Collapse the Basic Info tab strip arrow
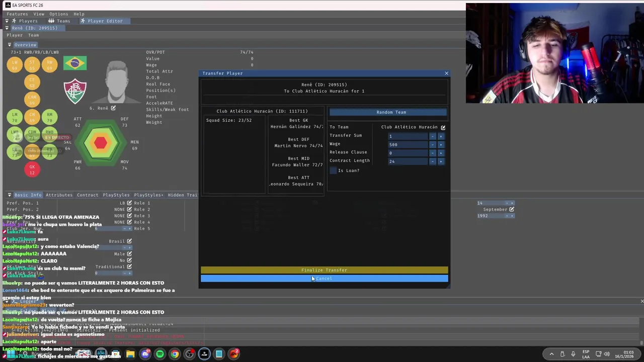 click(x=10, y=195)
